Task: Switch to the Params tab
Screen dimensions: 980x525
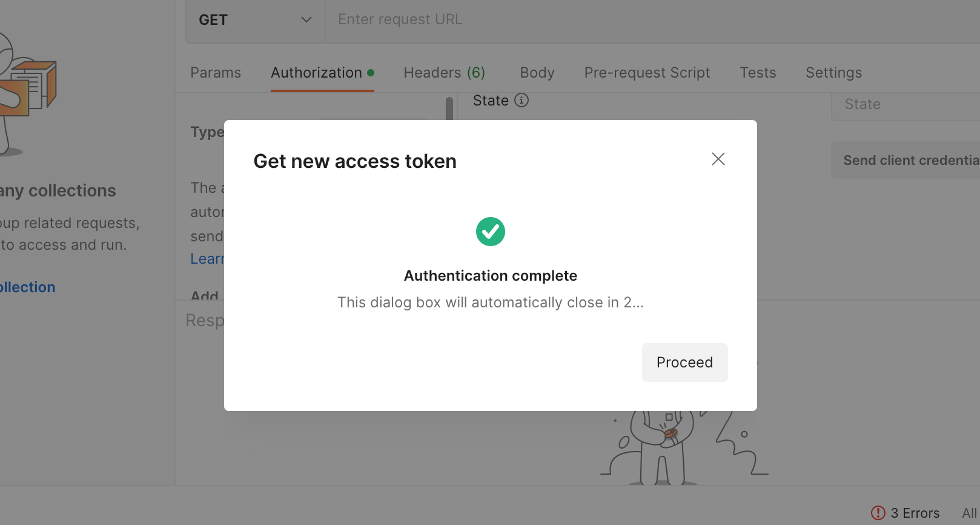Action: point(216,73)
